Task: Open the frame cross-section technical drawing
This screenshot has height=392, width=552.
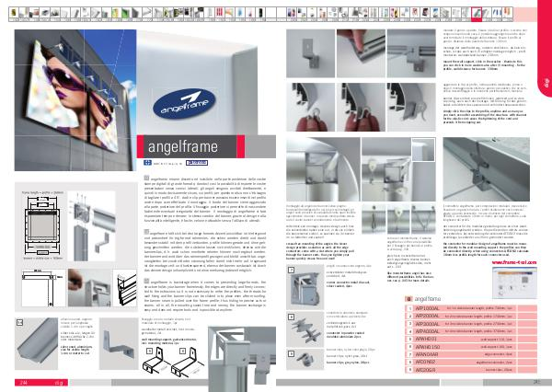Action: coord(43,226)
